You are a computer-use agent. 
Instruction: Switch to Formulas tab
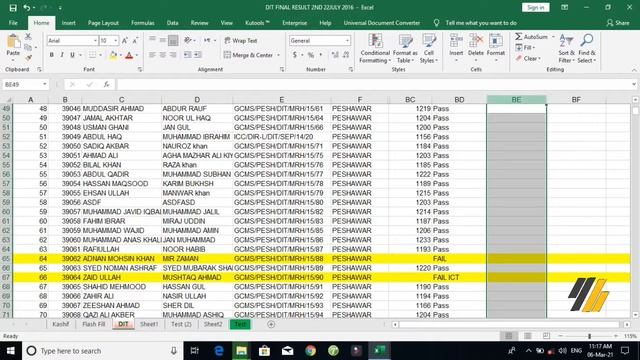(143, 23)
